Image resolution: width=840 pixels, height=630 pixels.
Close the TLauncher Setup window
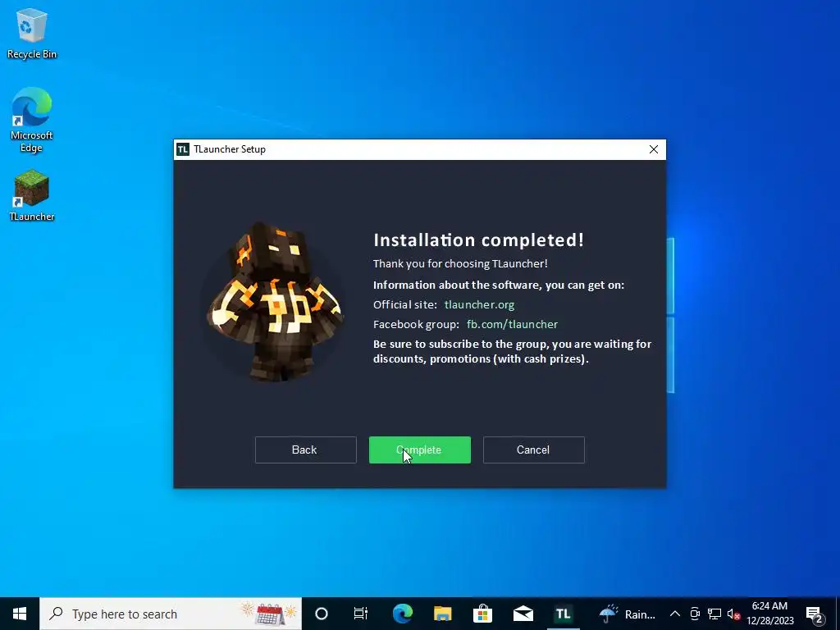pos(654,149)
